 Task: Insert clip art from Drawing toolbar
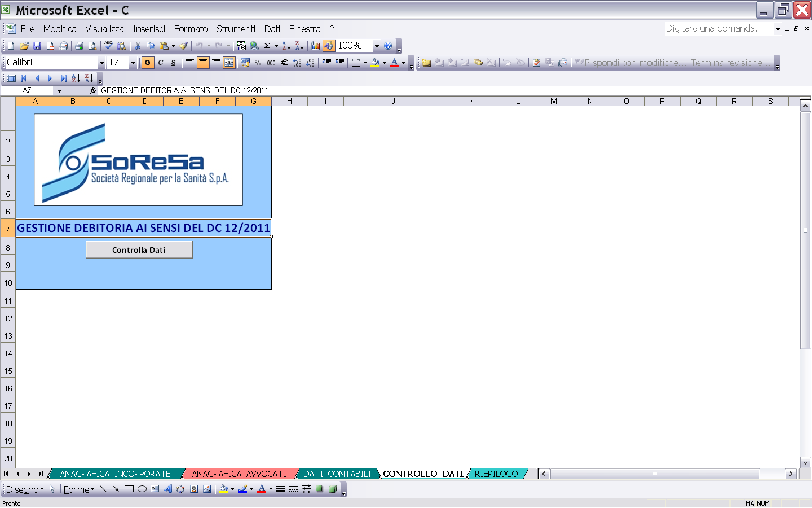pos(193,489)
